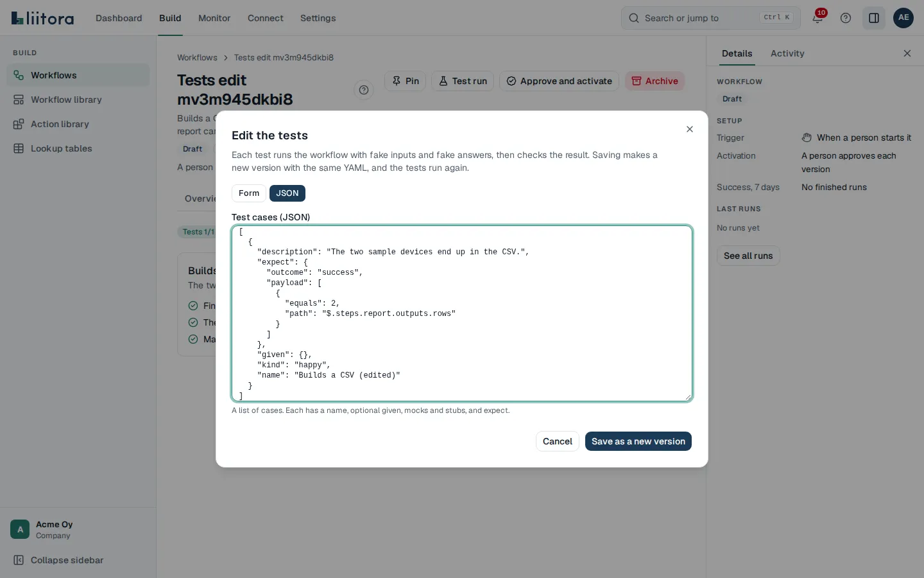924x578 pixels.
Task: Pin this workflow
Action: 405,81
